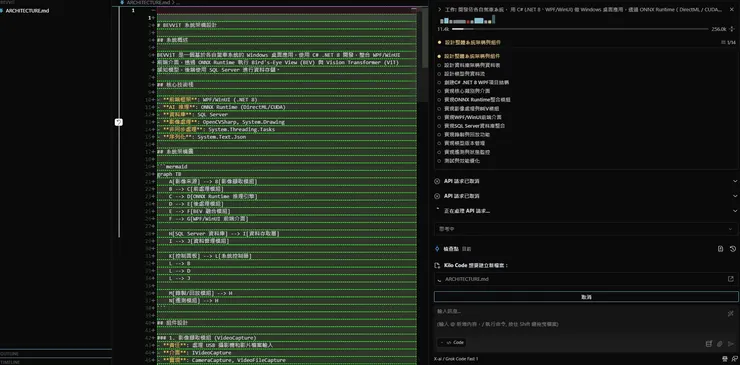Click the 檢查點 checkpoint label
The image size is (740, 365).
point(451,249)
